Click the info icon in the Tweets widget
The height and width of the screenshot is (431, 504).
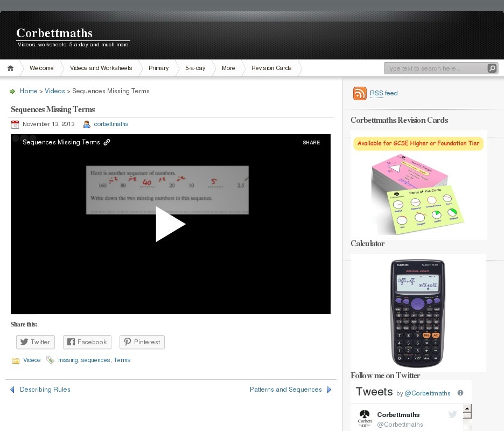(x=460, y=393)
